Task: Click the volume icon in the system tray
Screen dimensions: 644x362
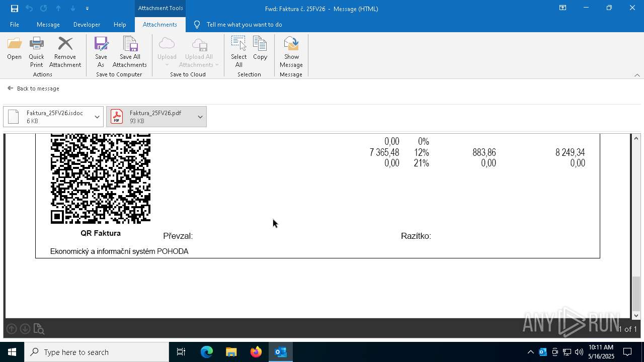Action: click(579, 352)
